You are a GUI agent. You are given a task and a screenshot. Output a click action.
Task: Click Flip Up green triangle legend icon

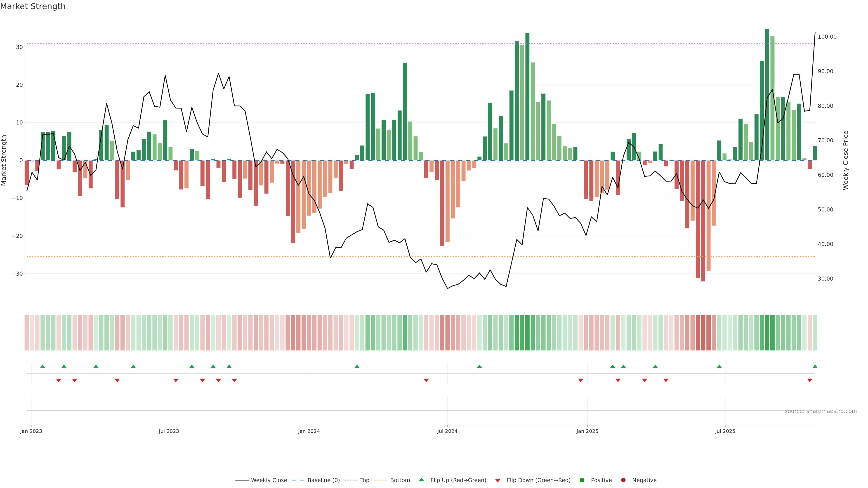pyautogui.click(x=421, y=480)
